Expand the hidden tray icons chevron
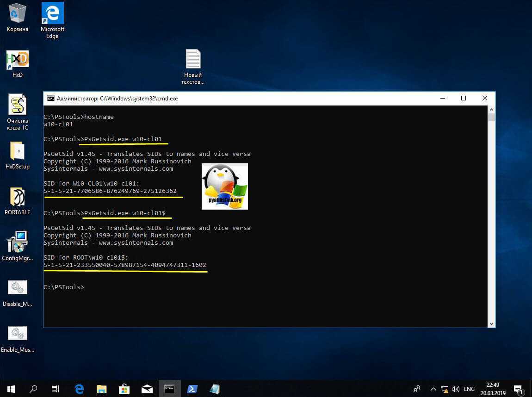532x397 pixels. 433,389
